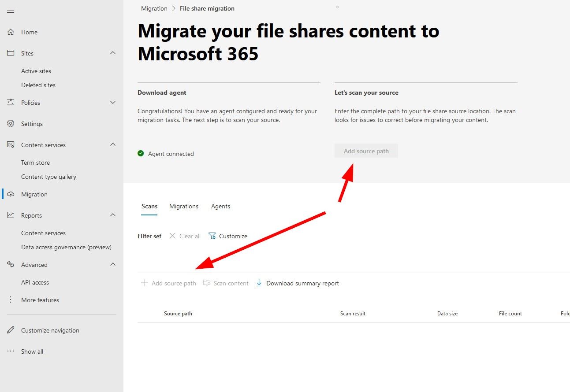Image resolution: width=570 pixels, height=392 pixels.
Task: Open Customize navigation
Action: coord(50,330)
